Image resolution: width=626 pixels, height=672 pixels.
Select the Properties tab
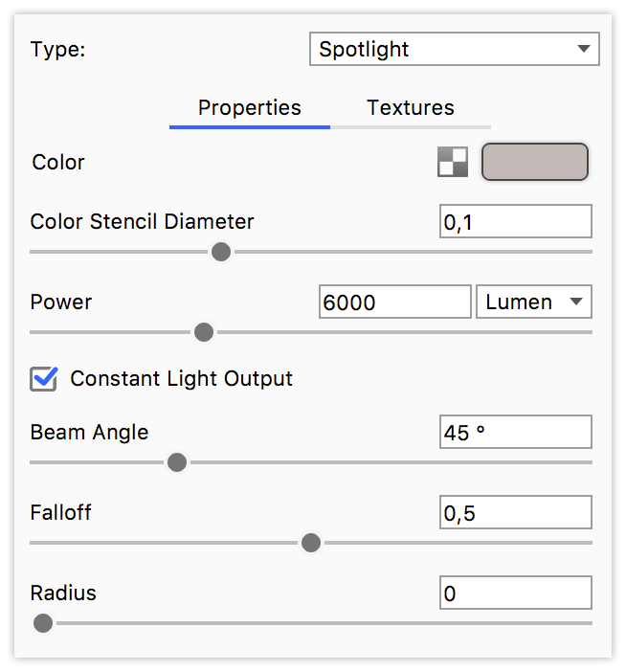click(x=249, y=108)
